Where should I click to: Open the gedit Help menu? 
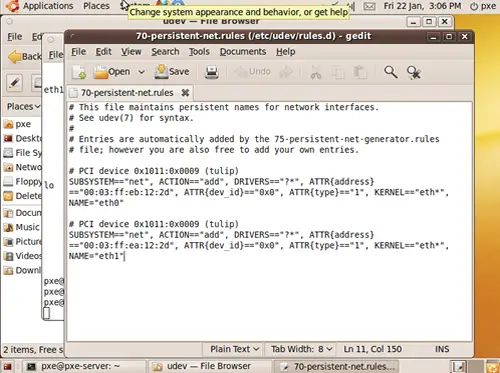[286, 52]
